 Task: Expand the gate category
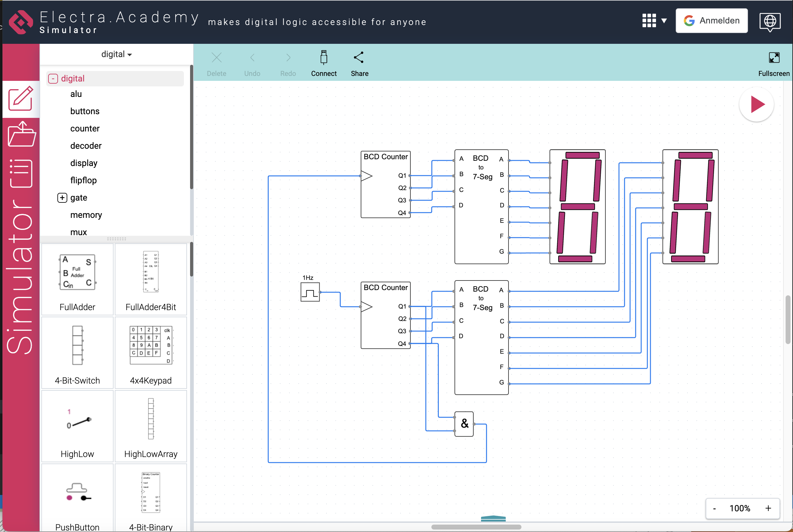62,198
